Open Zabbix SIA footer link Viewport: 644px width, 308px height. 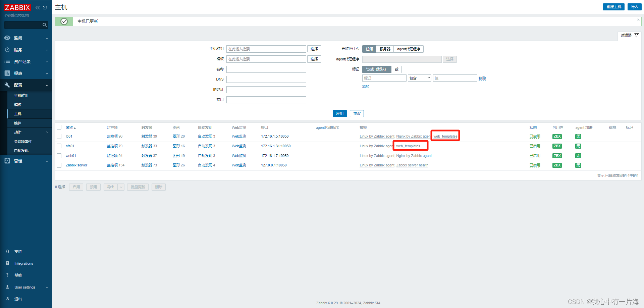372,303
